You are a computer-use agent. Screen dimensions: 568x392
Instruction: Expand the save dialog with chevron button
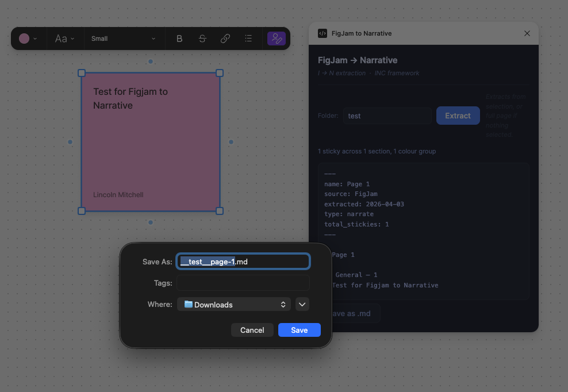point(302,304)
